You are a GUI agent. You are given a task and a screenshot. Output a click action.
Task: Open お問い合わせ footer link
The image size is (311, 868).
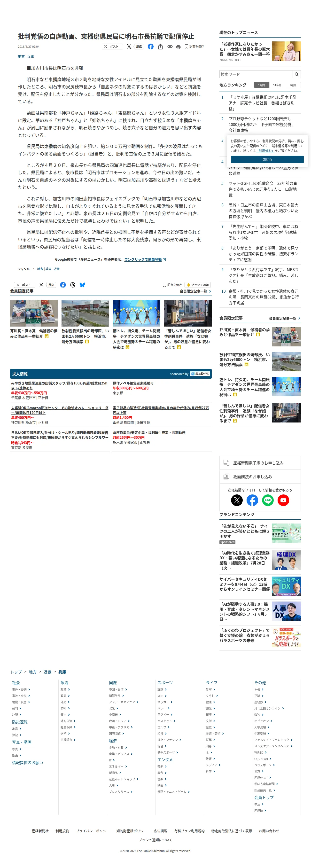[269, 831]
